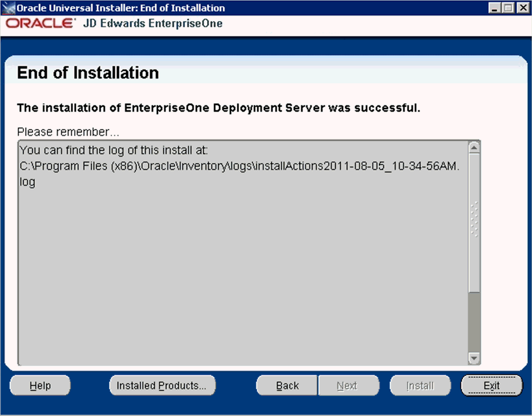Close the installer window with X
This screenshot has width=532, height=416.
tap(523, 8)
